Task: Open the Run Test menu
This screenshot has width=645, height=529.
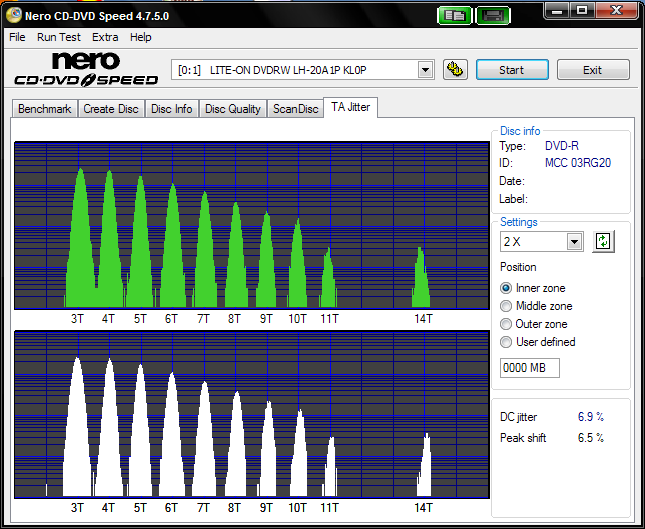Action: (x=59, y=37)
